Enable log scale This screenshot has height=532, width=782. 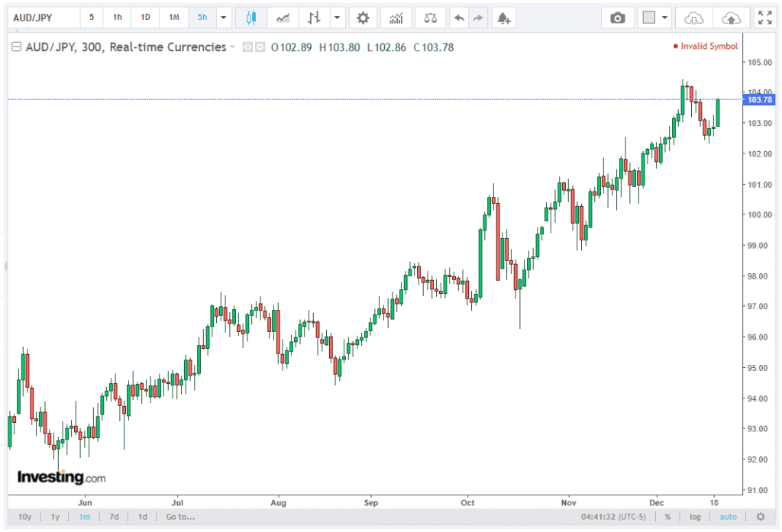pyautogui.click(x=696, y=517)
